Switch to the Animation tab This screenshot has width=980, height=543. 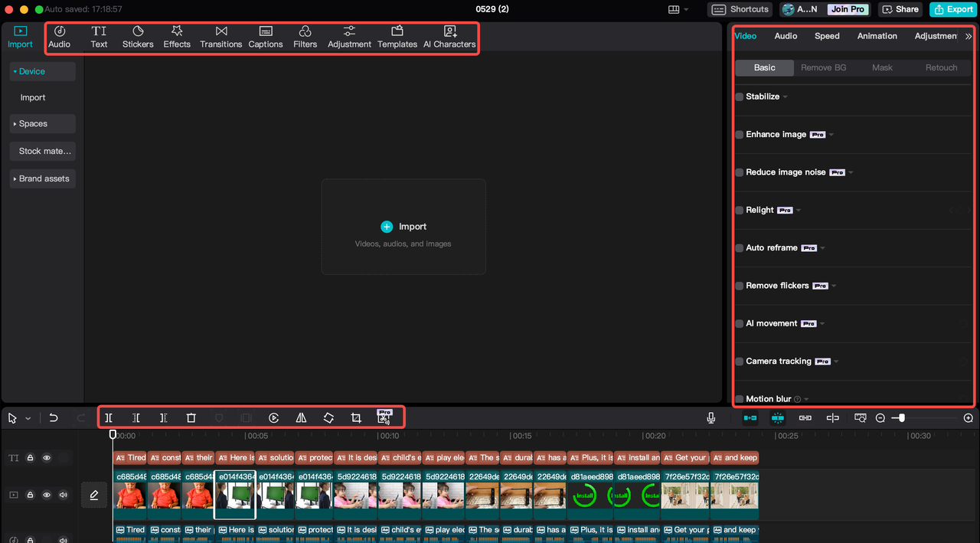click(877, 36)
